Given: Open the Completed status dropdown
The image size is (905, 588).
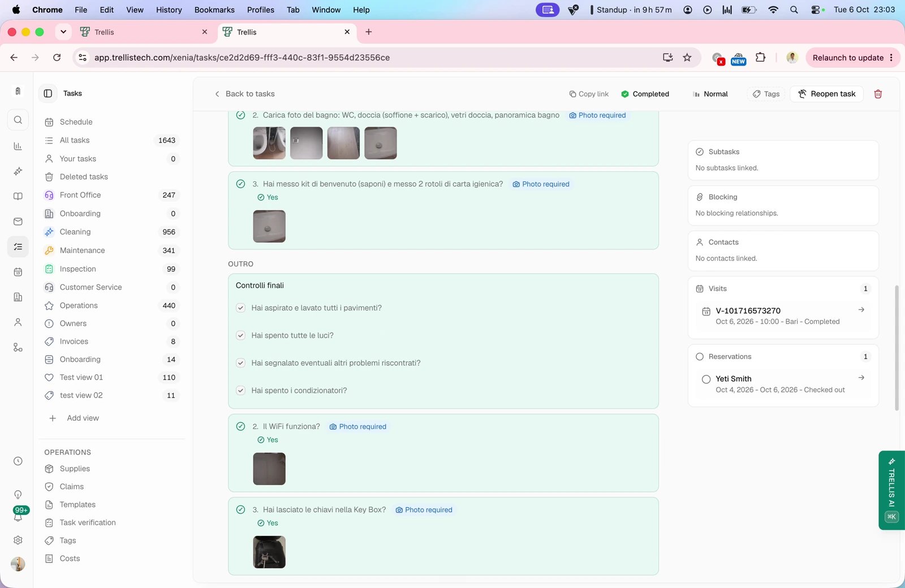Looking at the screenshot, I should tap(645, 94).
